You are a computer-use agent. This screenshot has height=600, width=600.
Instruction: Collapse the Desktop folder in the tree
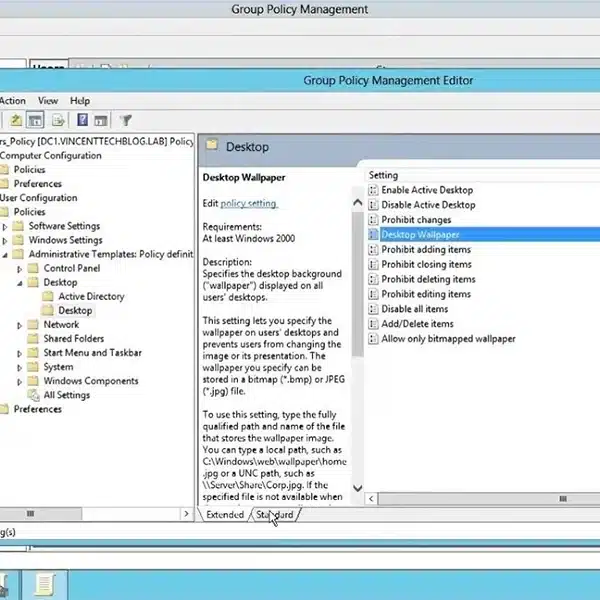(20, 283)
